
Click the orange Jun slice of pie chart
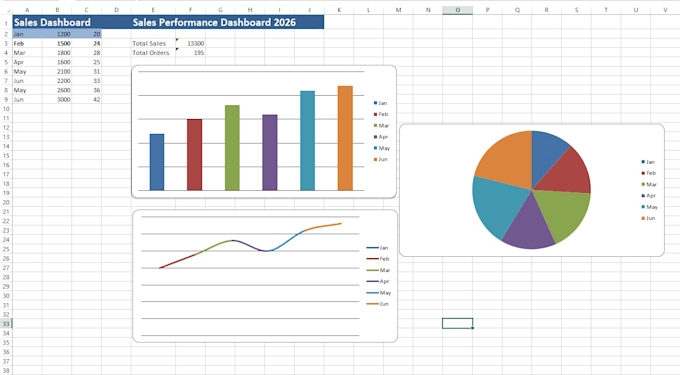coord(508,160)
